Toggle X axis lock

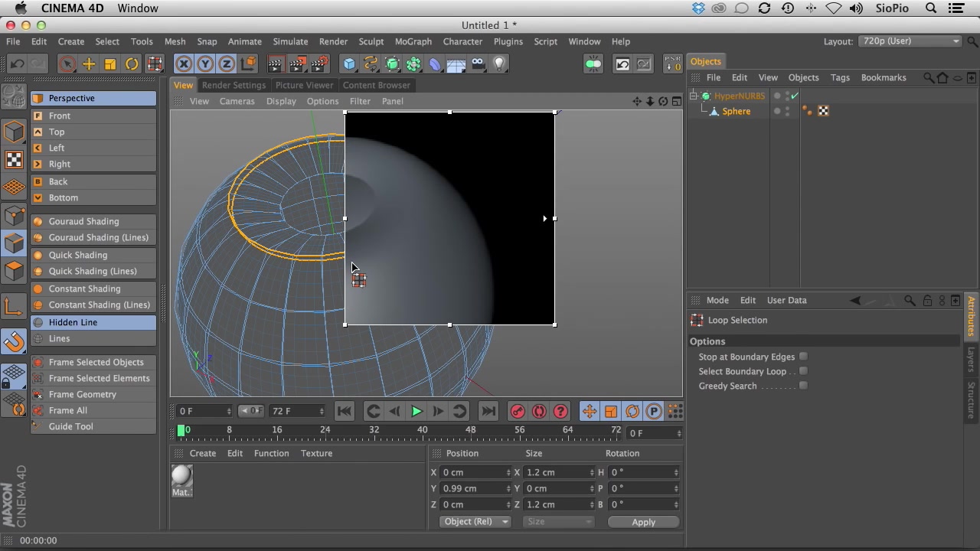[x=184, y=64]
